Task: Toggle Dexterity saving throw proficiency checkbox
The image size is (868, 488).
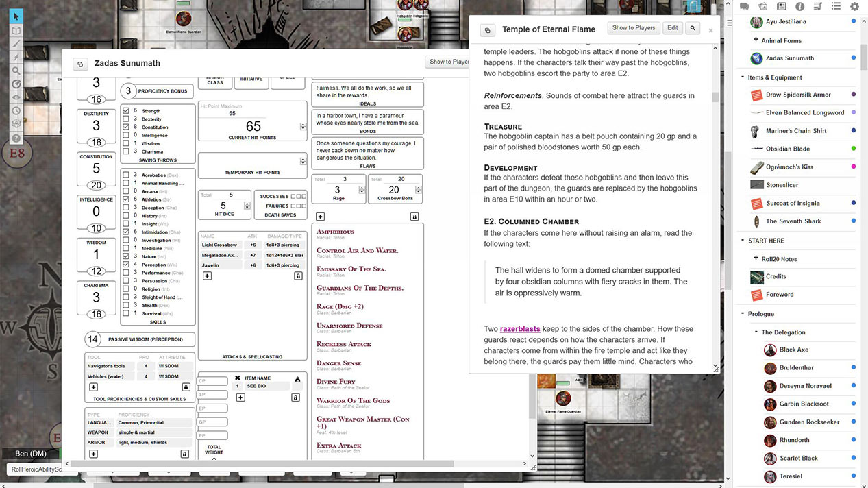Action: coord(125,119)
